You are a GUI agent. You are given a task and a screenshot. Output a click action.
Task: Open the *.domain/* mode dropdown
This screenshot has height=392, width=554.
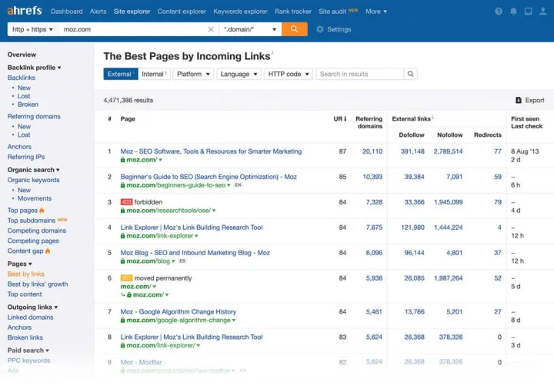coord(250,29)
